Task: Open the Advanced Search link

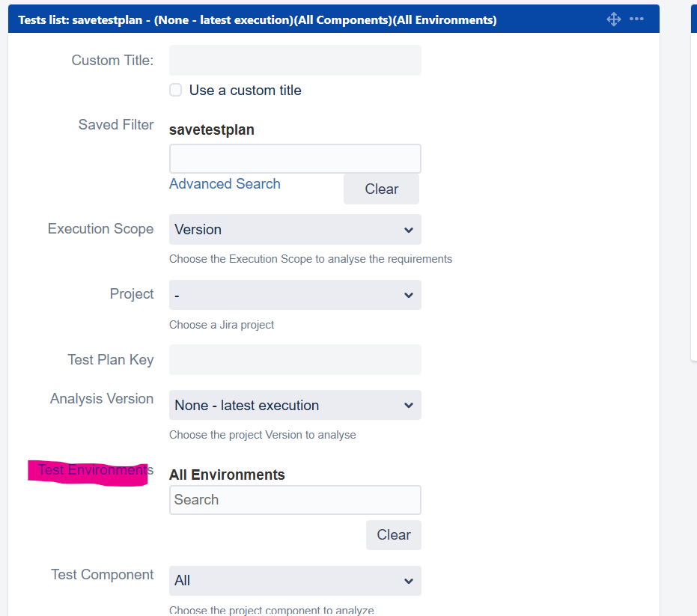Action: [225, 183]
